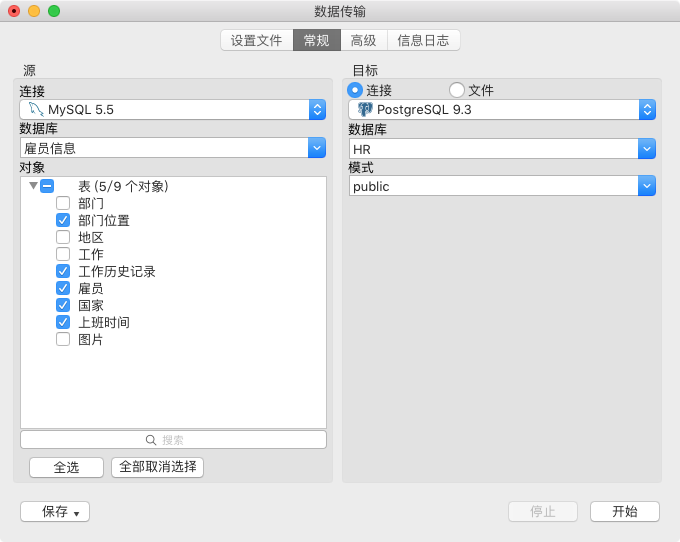This screenshot has height=542, width=680.
Task: Click the PostgreSQL elephant connection icon
Action: [x=365, y=109]
